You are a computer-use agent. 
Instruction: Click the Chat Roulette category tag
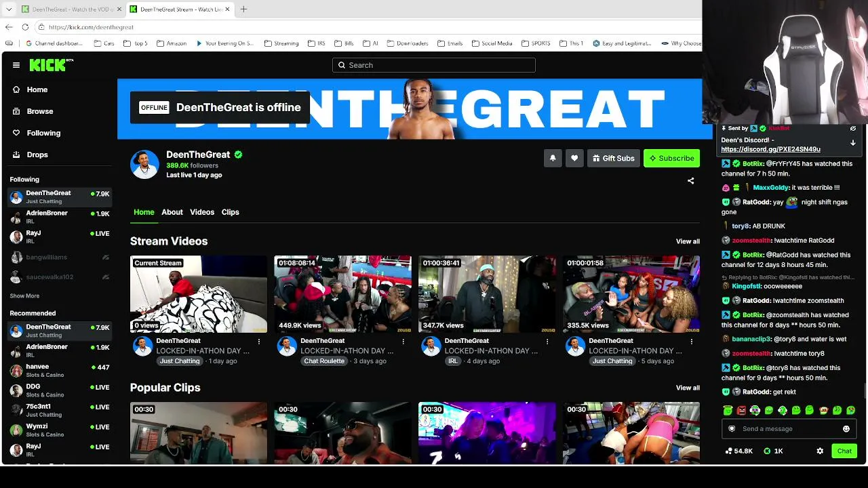pyautogui.click(x=324, y=361)
